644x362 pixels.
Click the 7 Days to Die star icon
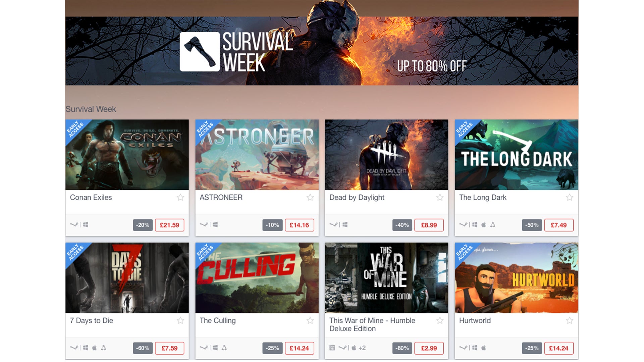tap(180, 320)
